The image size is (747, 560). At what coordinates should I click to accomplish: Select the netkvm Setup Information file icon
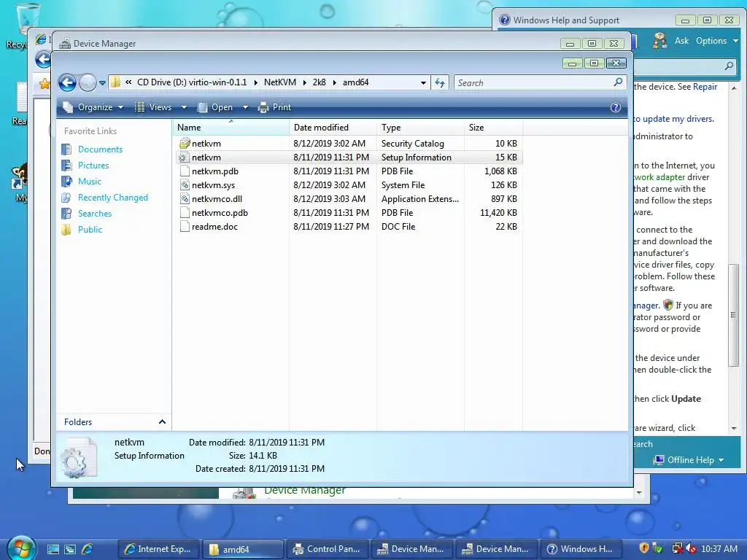[x=185, y=157]
